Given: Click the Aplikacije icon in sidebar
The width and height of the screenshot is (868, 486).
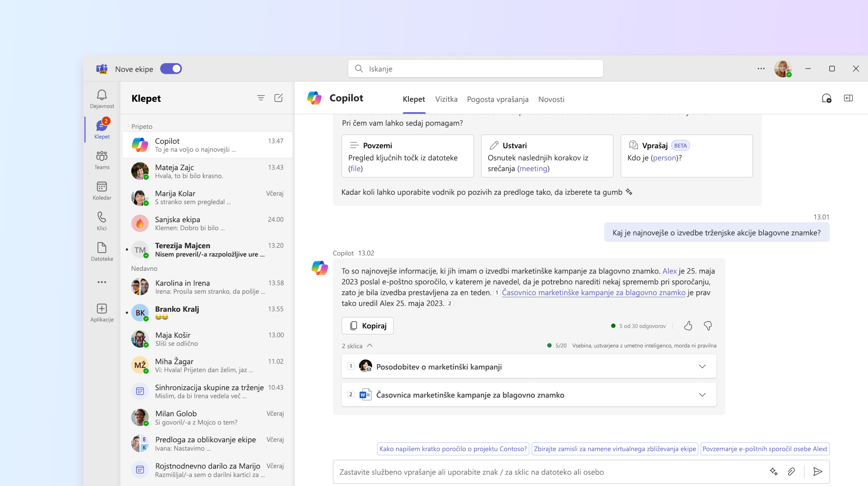Looking at the screenshot, I should 101,309.
